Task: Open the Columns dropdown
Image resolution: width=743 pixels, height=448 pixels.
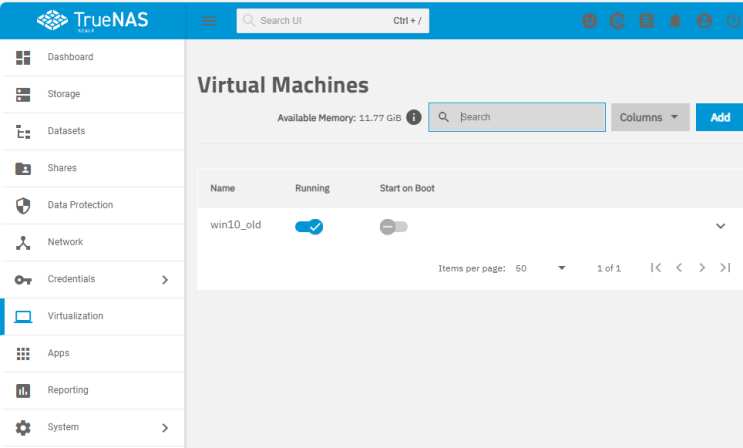Action: [650, 117]
